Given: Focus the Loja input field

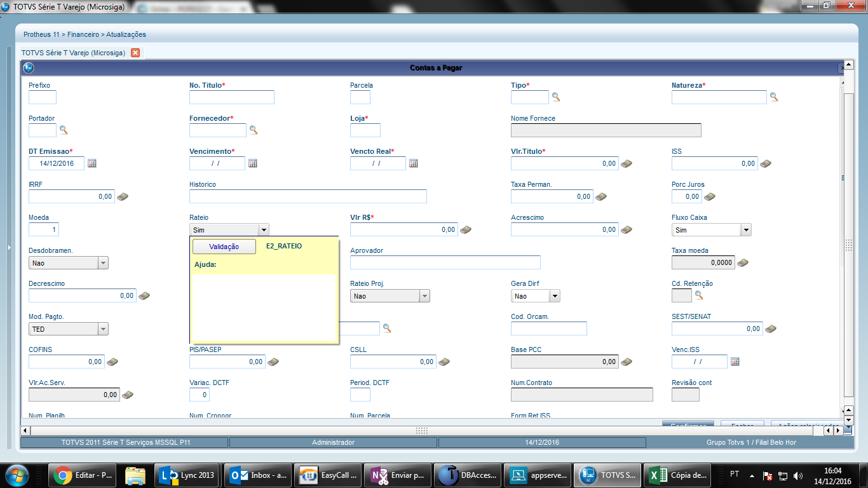Looking at the screenshot, I should (x=365, y=130).
